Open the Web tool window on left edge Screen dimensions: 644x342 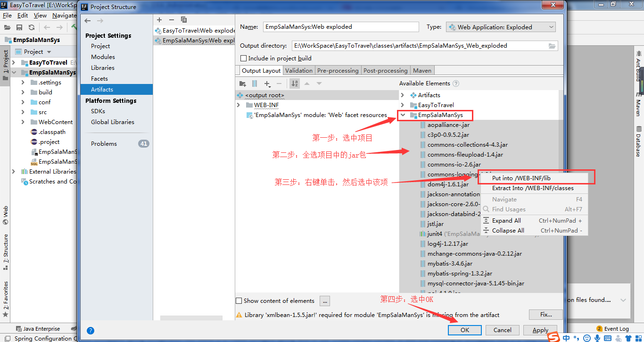tap(6, 215)
